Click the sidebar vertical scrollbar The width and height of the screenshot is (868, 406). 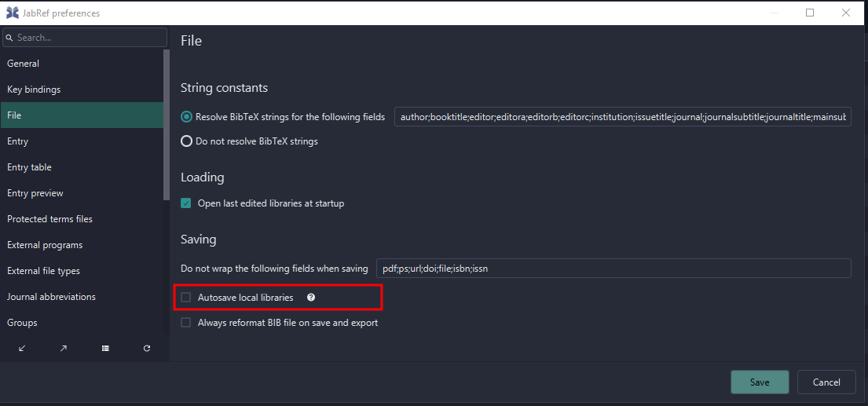tap(166, 126)
